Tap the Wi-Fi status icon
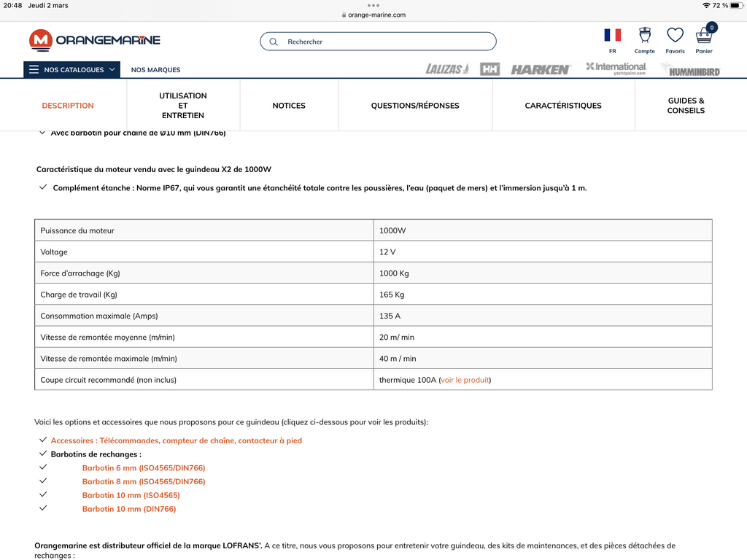 706,5
